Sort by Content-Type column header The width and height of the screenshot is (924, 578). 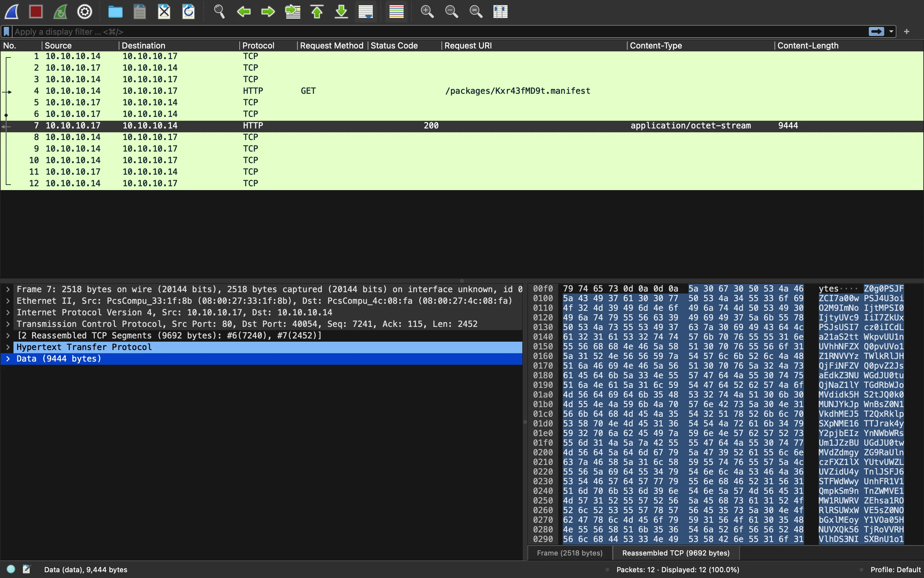pyautogui.click(x=701, y=46)
